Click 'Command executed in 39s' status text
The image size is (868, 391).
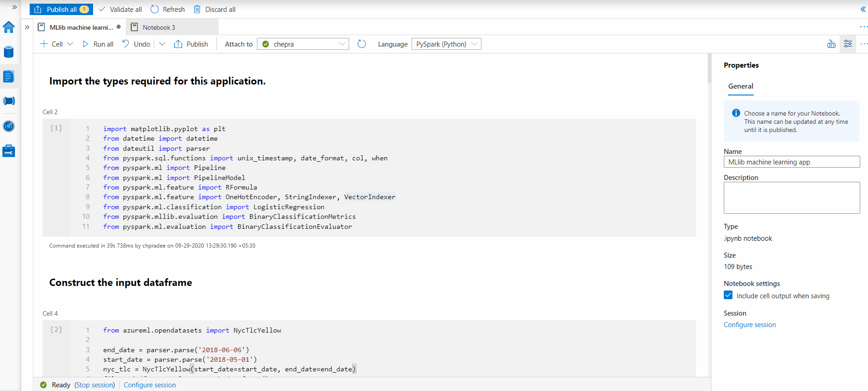coord(152,246)
